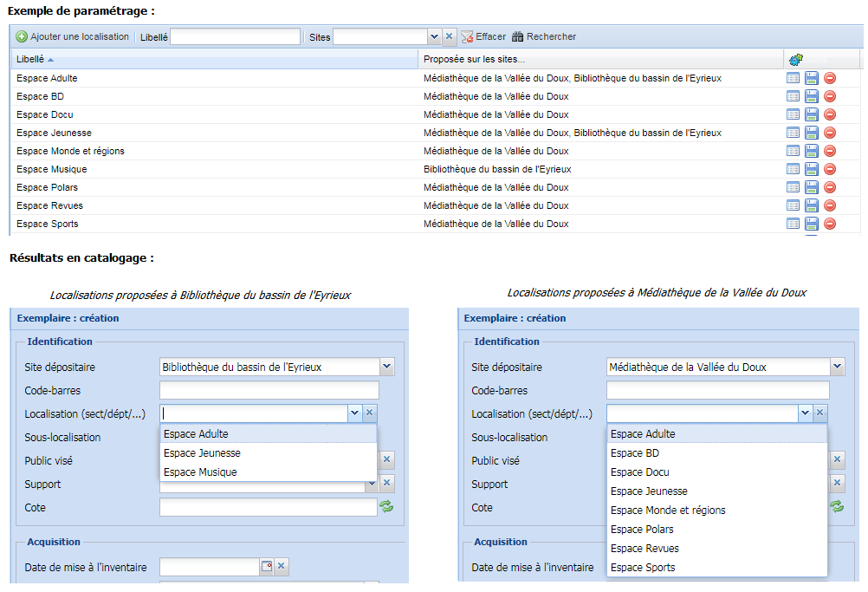The image size is (868, 592).
Task: Delete Espace Musique using the red minus icon
Action: point(829,169)
